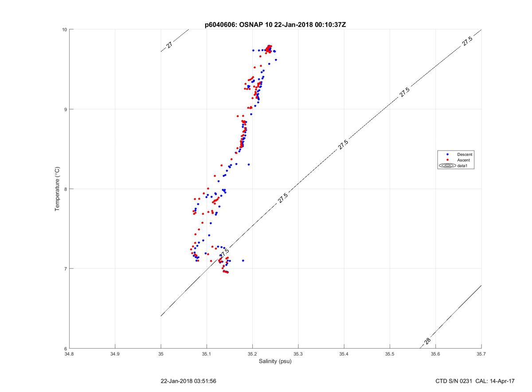The image size is (532, 392).
Task: Click the y-axis tick label "10"
Action: pos(64,30)
